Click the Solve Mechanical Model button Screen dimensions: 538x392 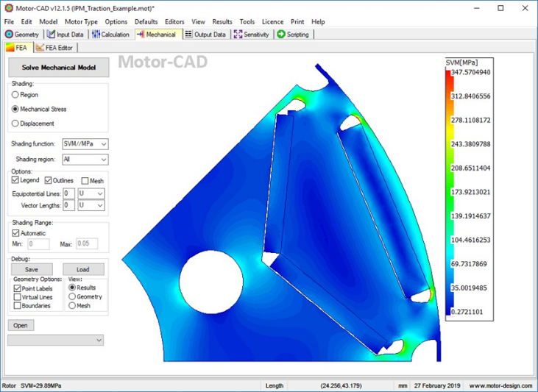(x=58, y=68)
